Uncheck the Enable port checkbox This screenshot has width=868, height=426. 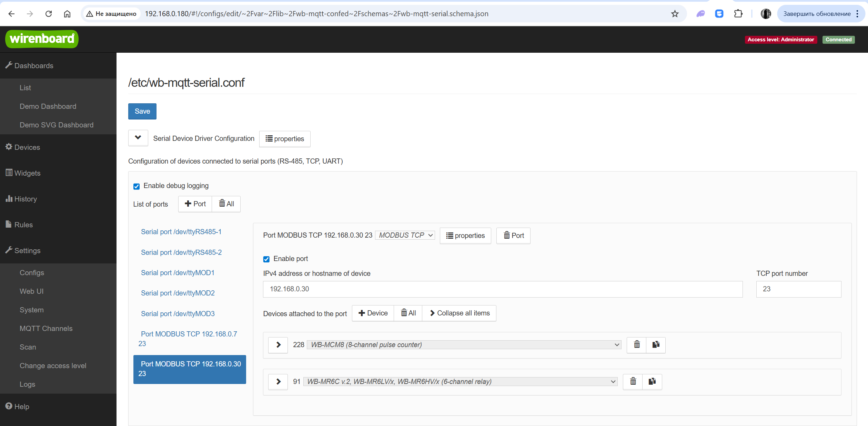pyautogui.click(x=266, y=259)
